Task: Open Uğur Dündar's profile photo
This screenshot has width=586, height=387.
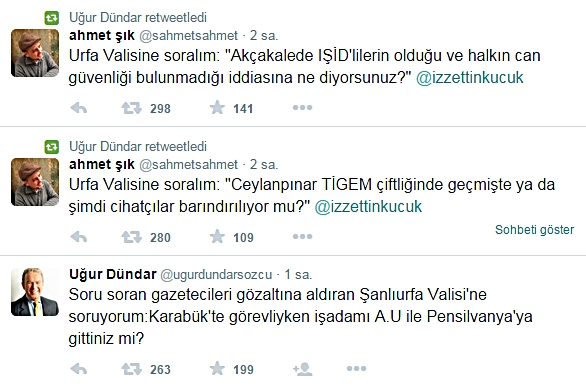Action: (35, 292)
